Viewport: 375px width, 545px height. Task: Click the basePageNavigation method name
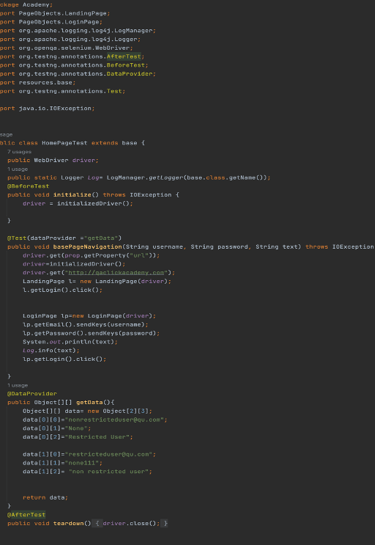(88, 247)
